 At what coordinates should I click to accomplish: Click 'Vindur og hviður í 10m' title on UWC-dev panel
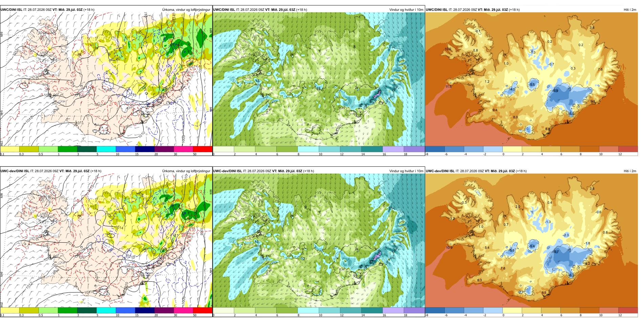tap(406, 171)
